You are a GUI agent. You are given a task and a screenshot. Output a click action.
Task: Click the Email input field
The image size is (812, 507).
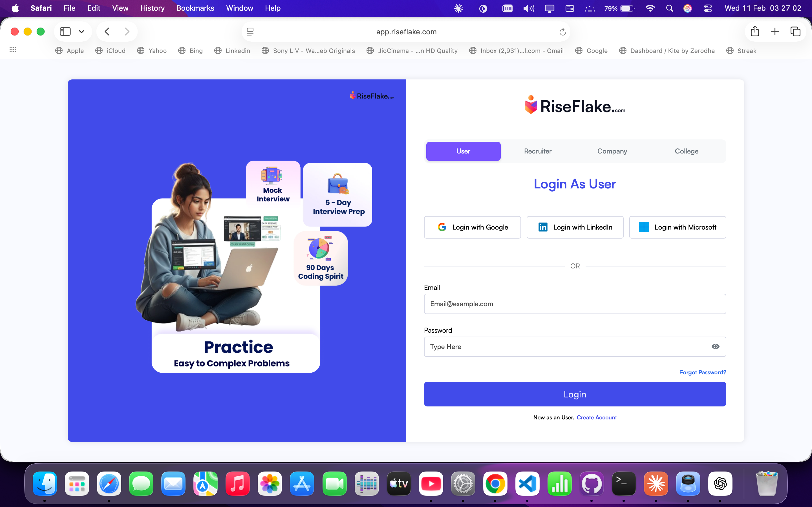coord(575,304)
